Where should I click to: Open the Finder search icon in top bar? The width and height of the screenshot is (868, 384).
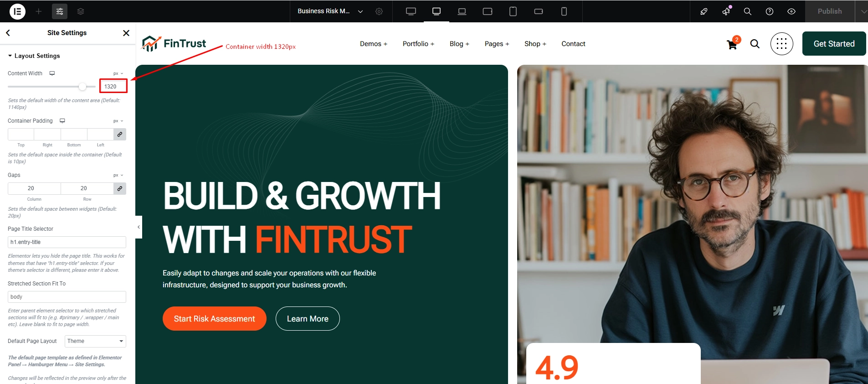[x=748, y=11]
